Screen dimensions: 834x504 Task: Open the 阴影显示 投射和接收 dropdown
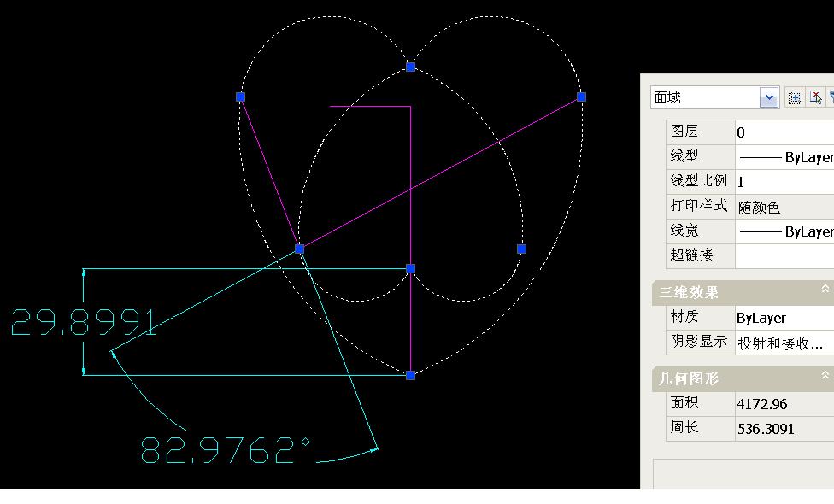point(784,343)
